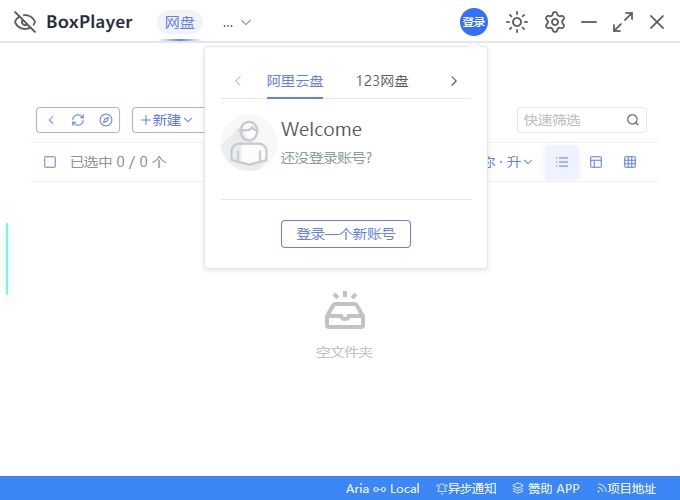
Task: Expand the more tabs dropdown chevron
Action: (246, 23)
